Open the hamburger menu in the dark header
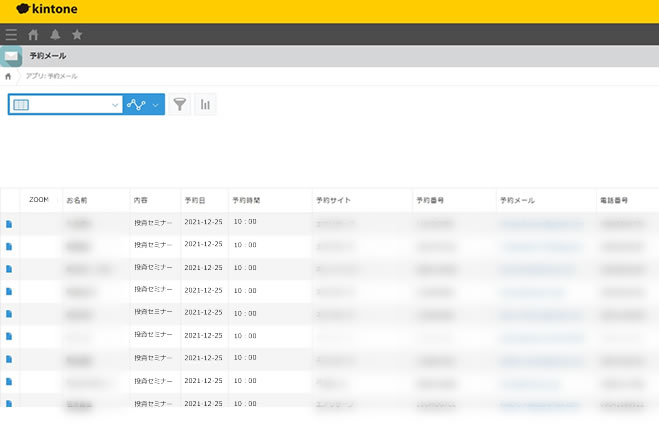The image size is (659, 429). (11, 35)
